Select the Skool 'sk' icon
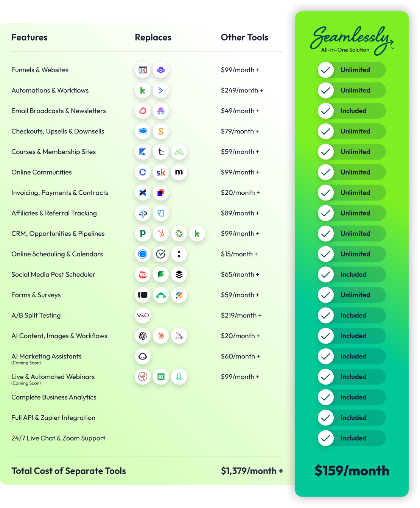 [x=161, y=172]
